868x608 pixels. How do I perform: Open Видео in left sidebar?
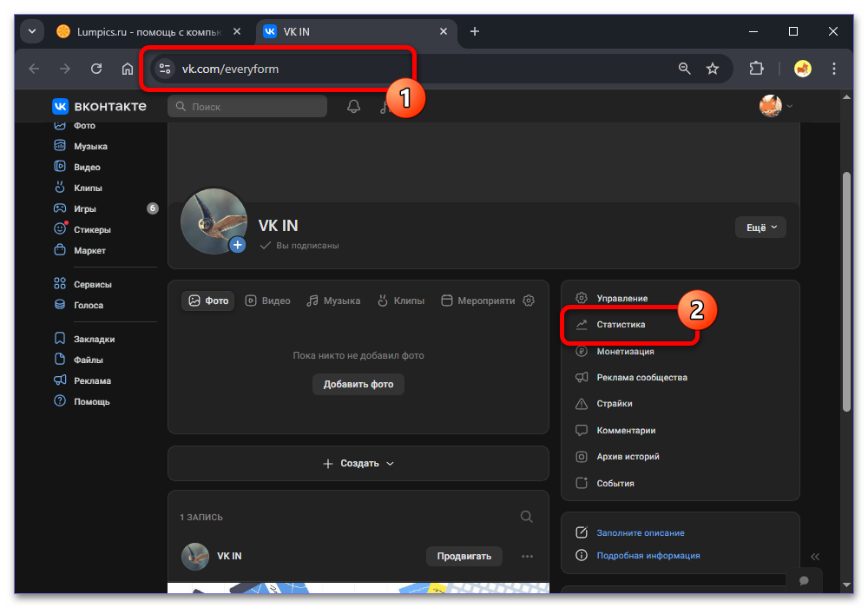click(x=77, y=167)
